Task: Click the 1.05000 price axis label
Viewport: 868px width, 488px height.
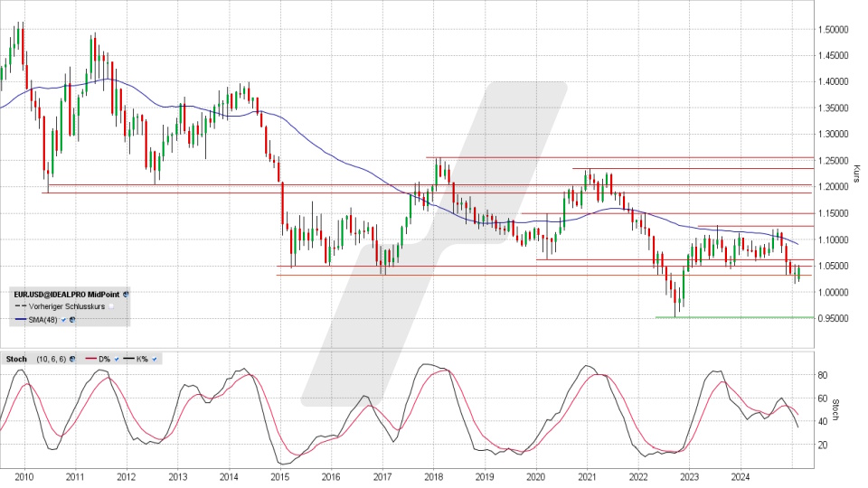Action: coord(833,266)
